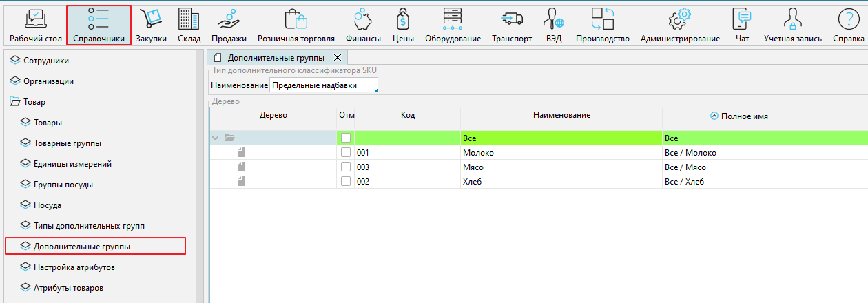This screenshot has width=868, height=303.
Task: Collapse the root tree node chevron
Action: point(216,138)
